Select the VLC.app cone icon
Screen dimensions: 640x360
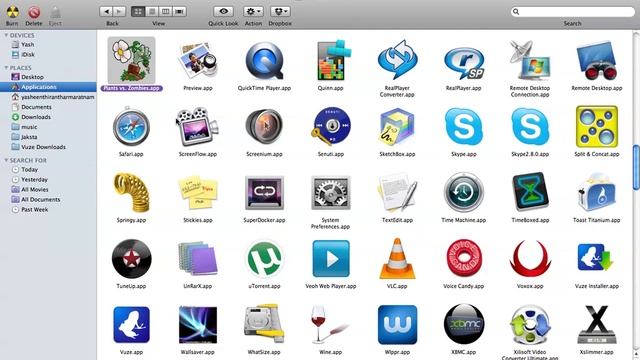397,259
